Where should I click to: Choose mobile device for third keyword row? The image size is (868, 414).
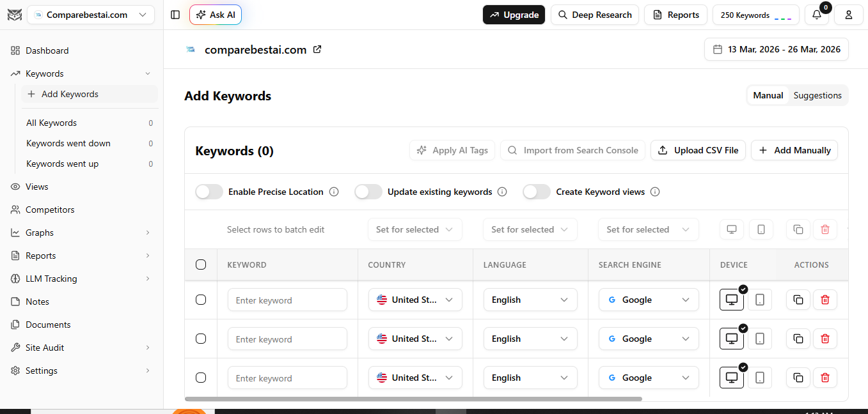(760, 378)
